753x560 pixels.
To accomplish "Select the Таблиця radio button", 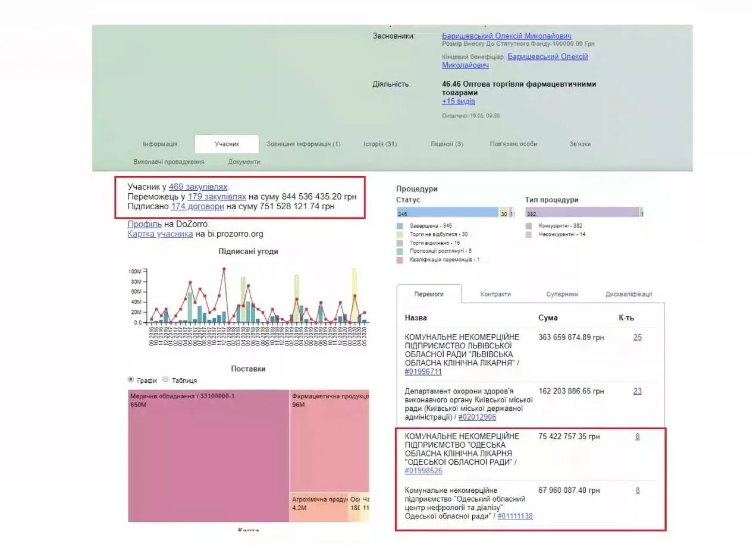I will coord(166,380).
